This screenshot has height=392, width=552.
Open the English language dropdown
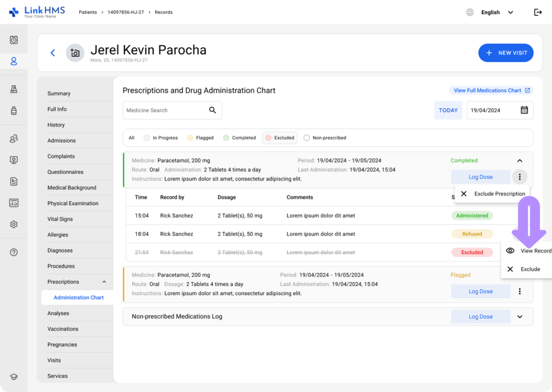[496, 12]
